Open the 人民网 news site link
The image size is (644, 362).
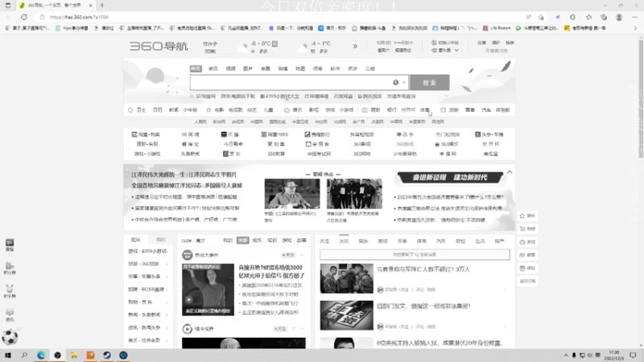pyautogui.click(x=200, y=122)
